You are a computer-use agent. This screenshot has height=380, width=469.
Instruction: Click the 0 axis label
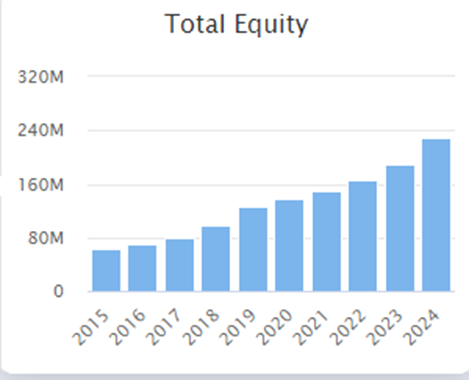(58, 292)
